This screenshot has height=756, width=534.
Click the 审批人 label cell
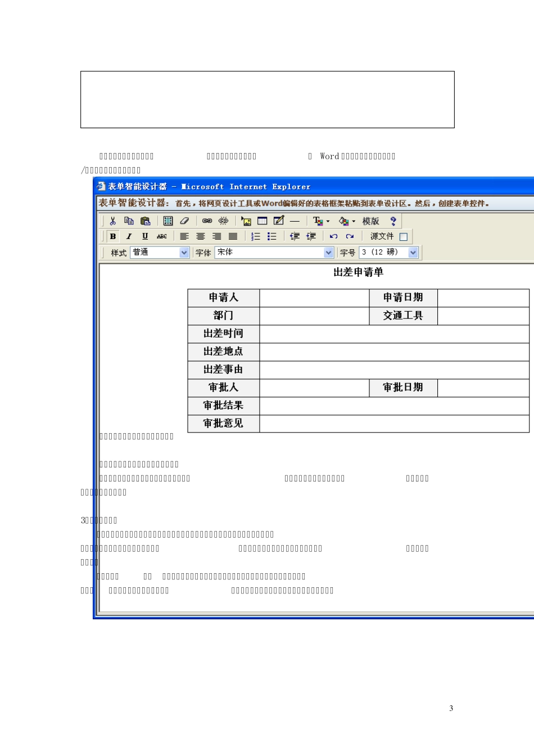click(224, 388)
